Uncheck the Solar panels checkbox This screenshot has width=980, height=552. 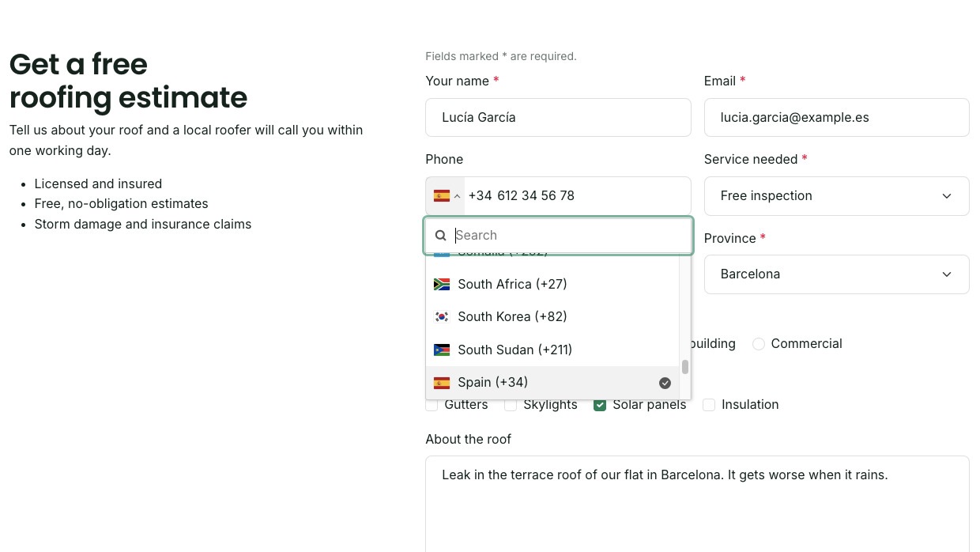(600, 405)
